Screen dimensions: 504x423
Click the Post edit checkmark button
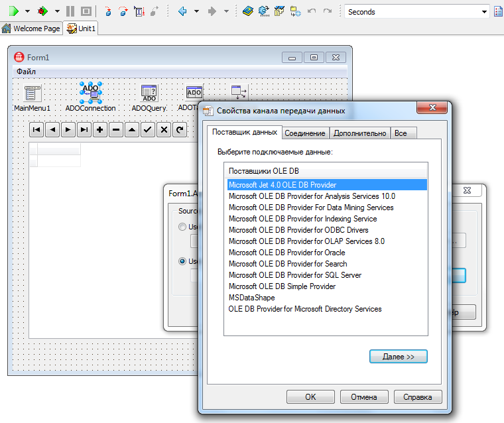coord(148,130)
